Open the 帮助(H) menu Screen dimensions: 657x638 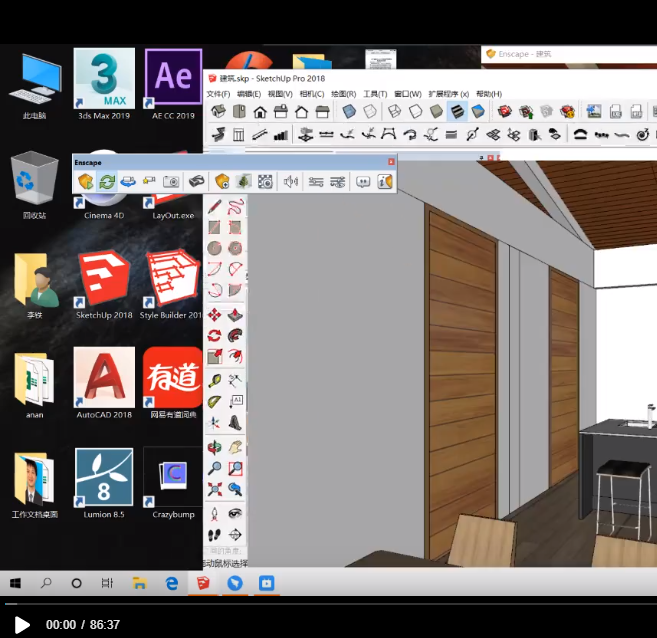(489, 94)
